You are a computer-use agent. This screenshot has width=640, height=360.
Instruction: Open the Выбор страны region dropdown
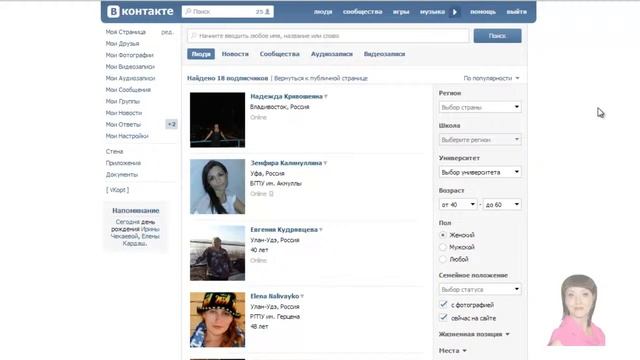click(x=480, y=107)
